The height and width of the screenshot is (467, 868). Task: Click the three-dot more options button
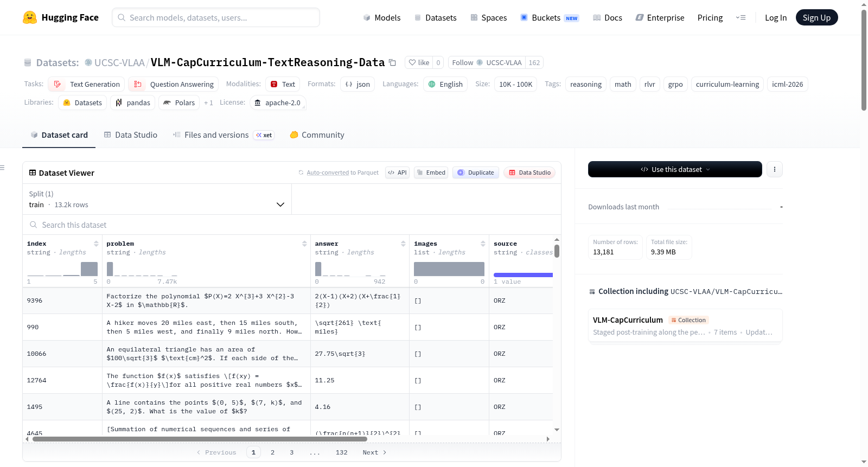coord(774,169)
